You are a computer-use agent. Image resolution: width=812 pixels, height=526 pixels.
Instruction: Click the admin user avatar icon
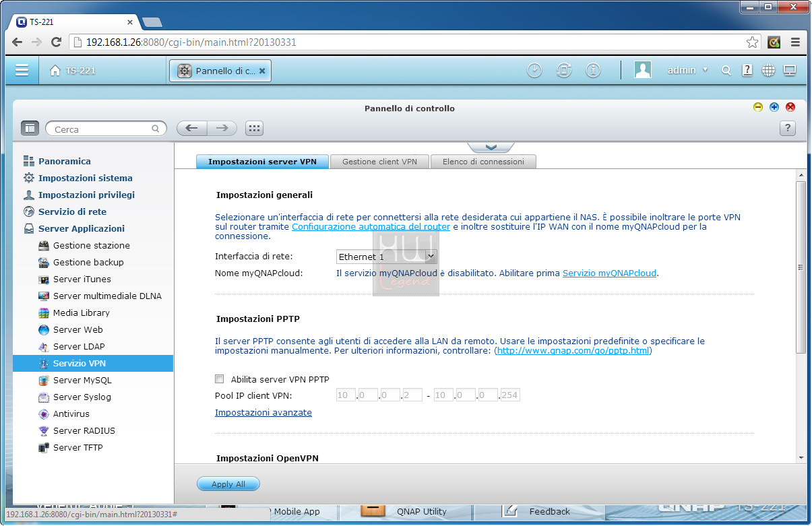(x=643, y=70)
